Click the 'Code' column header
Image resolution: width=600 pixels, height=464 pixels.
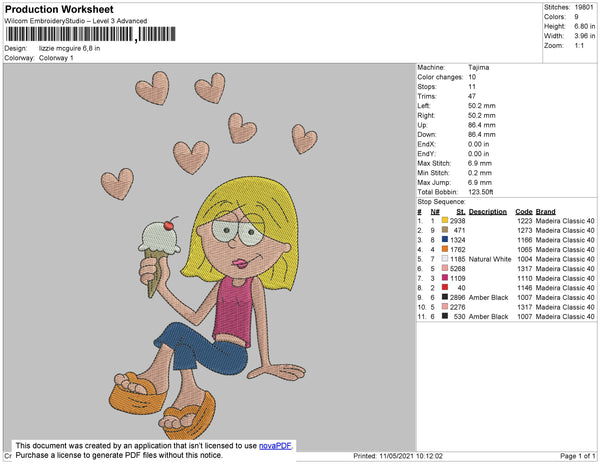pyautogui.click(x=524, y=212)
